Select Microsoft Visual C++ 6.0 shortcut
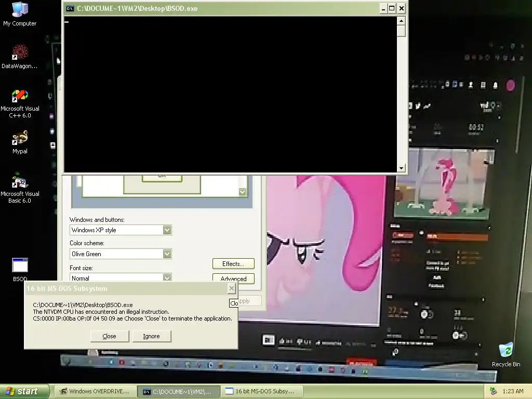Image resolution: width=532 pixels, height=399 pixels. coord(20,103)
